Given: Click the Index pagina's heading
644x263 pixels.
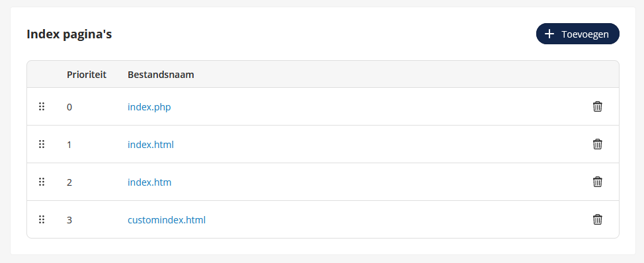Looking at the screenshot, I should (x=69, y=34).
